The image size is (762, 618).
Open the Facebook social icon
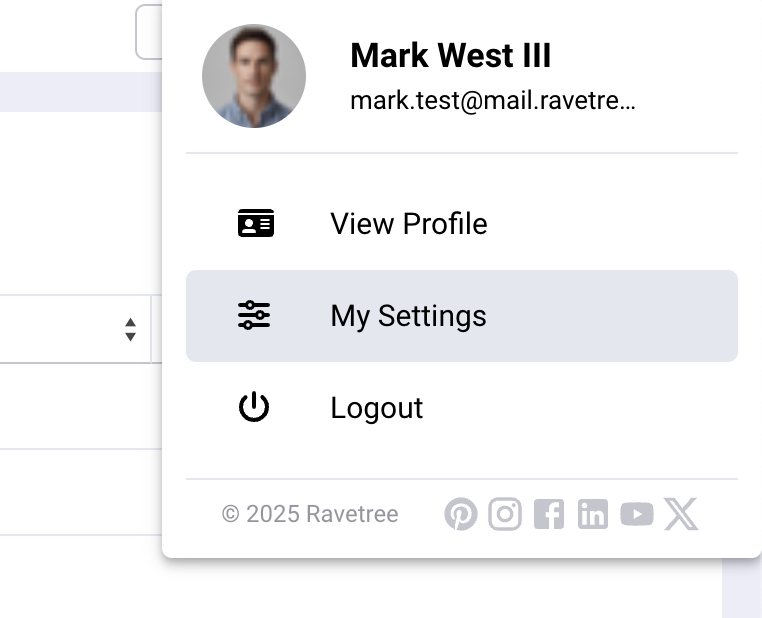point(549,515)
